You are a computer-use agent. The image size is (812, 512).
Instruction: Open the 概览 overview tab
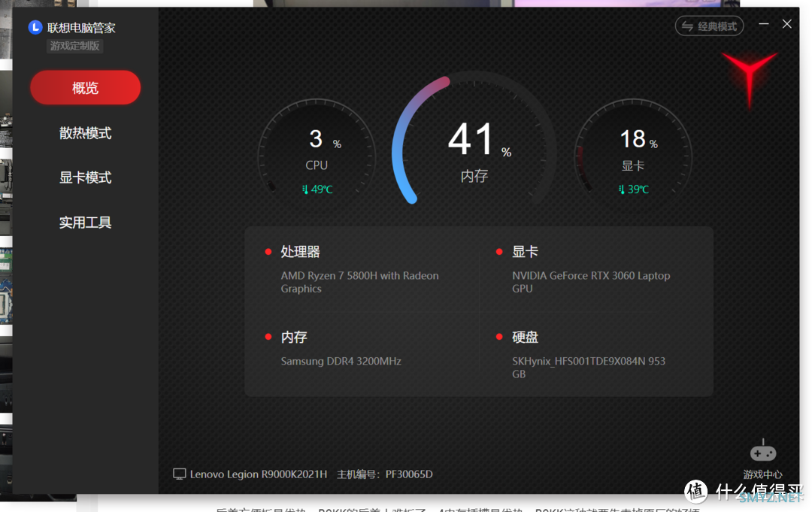86,87
